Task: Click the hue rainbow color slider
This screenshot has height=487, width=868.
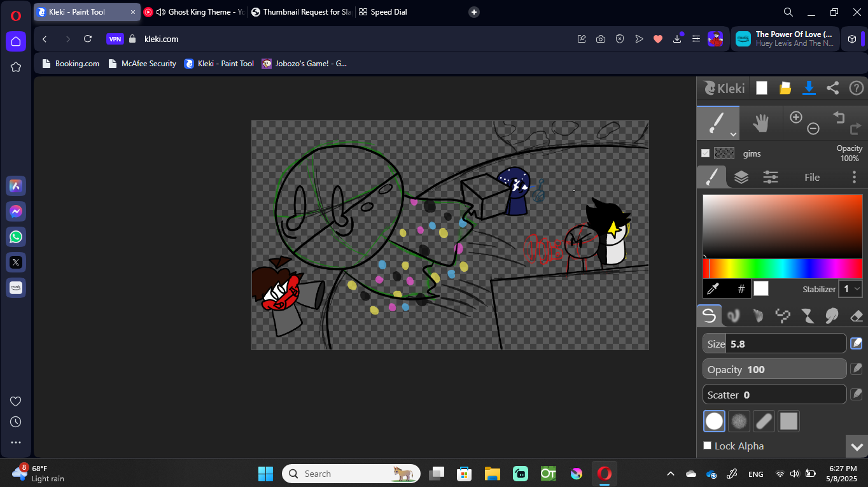Action: [782, 269]
